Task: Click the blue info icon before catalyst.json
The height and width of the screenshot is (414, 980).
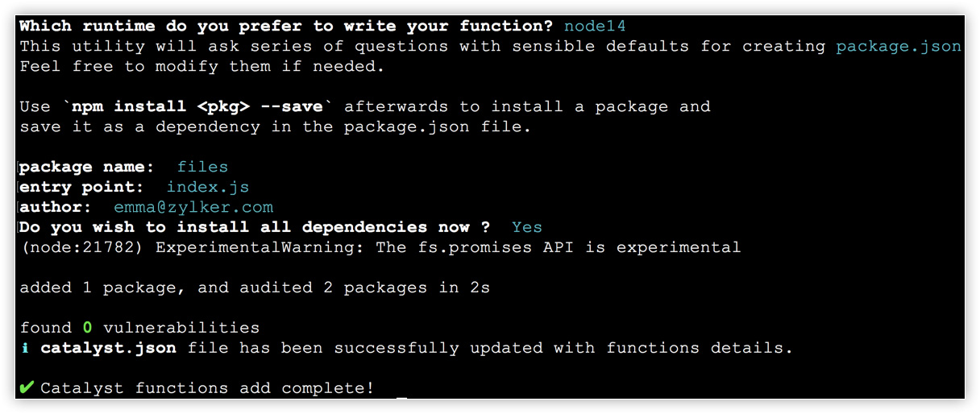Action: pyautogui.click(x=27, y=348)
